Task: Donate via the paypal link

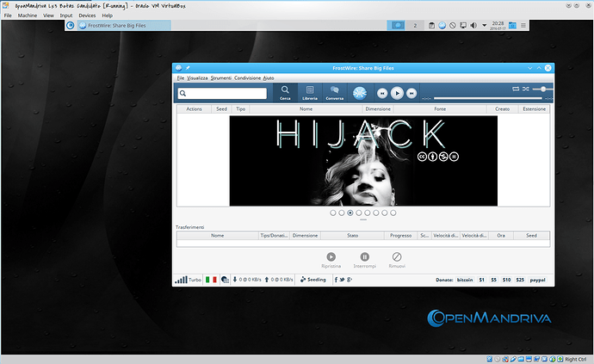Action: [537, 280]
